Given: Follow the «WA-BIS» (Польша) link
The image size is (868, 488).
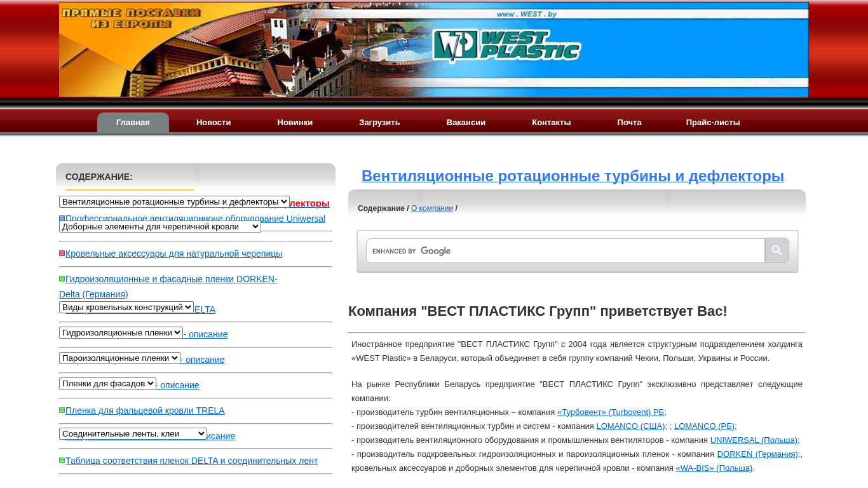Looking at the screenshot, I should [714, 468].
